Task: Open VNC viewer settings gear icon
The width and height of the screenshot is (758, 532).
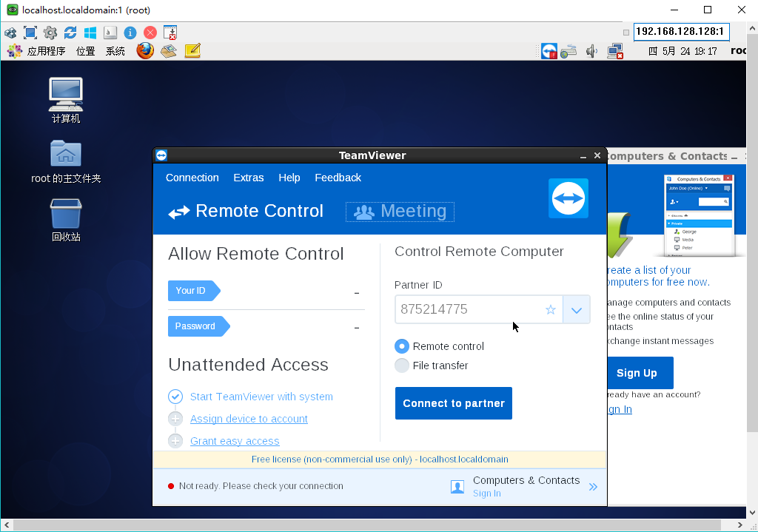Action: (x=50, y=33)
